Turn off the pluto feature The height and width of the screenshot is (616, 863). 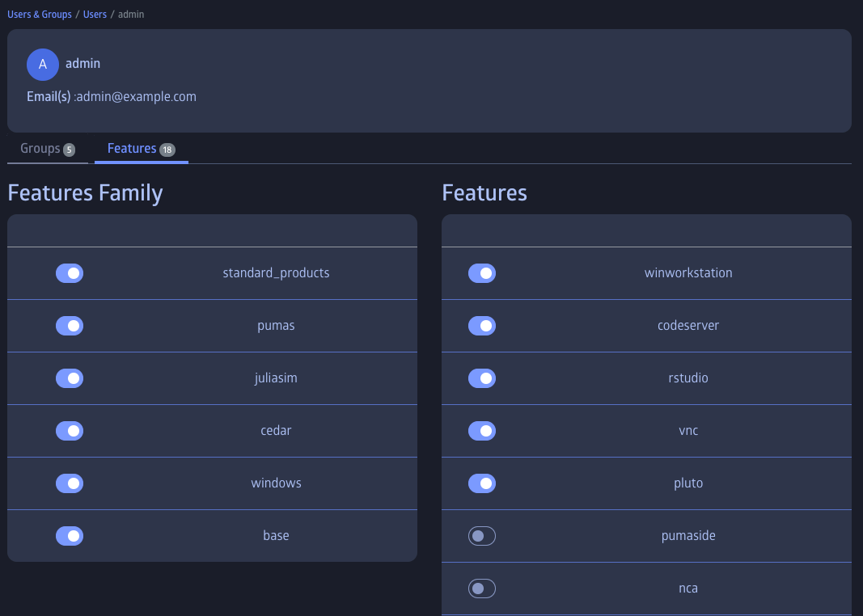click(x=482, y=483)
